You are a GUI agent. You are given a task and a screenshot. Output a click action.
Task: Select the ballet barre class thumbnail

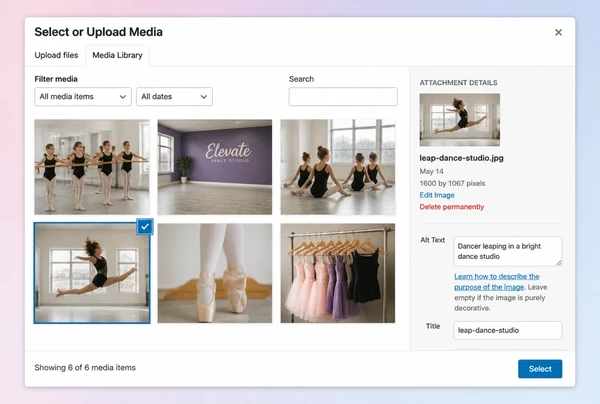point(92,167)
